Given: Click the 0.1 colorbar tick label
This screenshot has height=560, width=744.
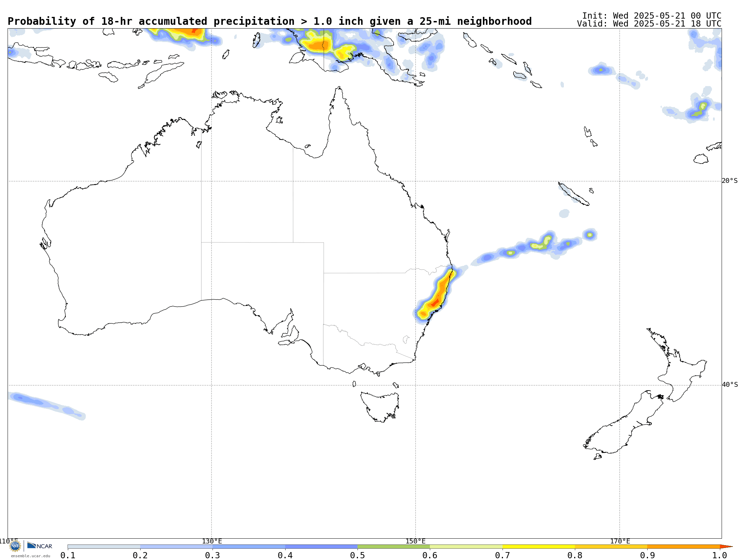Looking at the screenshot, I should point(68,556).
